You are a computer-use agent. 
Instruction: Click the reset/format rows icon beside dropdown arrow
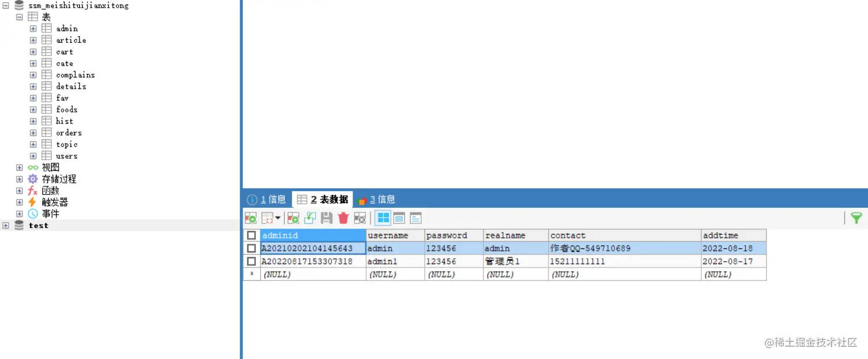(267, 218)
